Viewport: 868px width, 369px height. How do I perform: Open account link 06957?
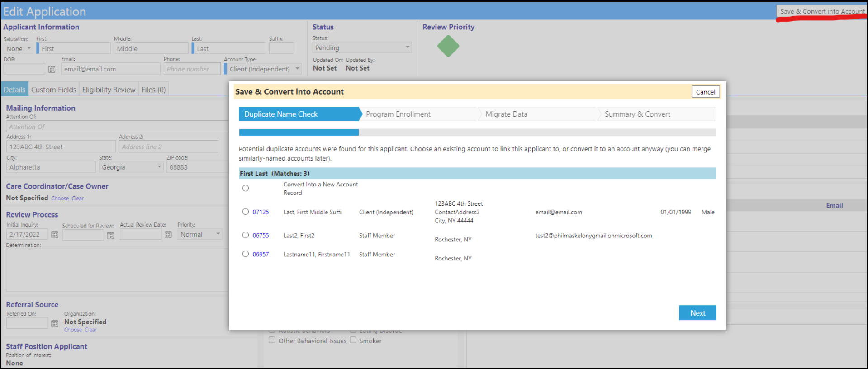coord(261,255)
